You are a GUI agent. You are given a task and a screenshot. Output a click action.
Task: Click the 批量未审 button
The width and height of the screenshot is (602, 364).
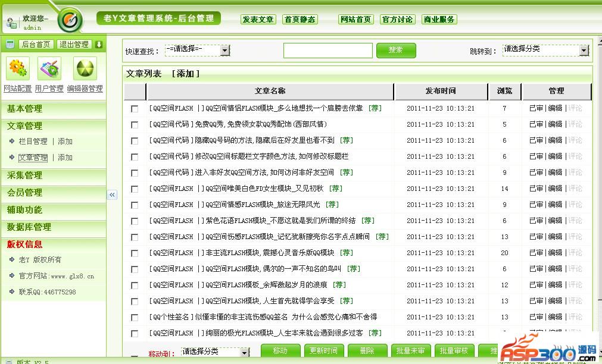[410, 350]
